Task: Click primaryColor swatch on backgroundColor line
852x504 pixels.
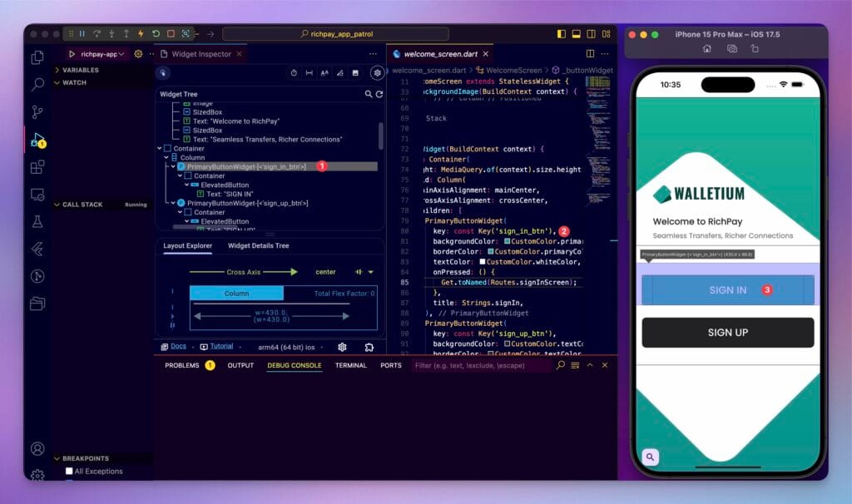Action: 507,241
